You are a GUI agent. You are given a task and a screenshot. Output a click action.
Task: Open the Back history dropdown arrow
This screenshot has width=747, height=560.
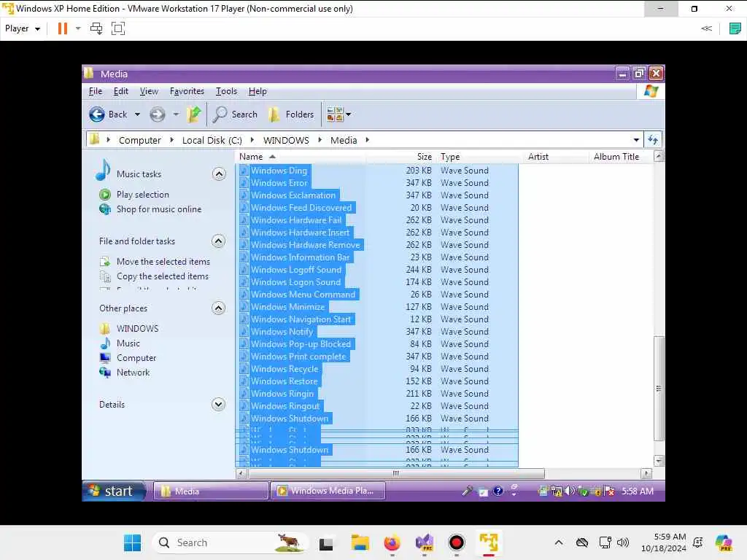(x=137, y=114)
